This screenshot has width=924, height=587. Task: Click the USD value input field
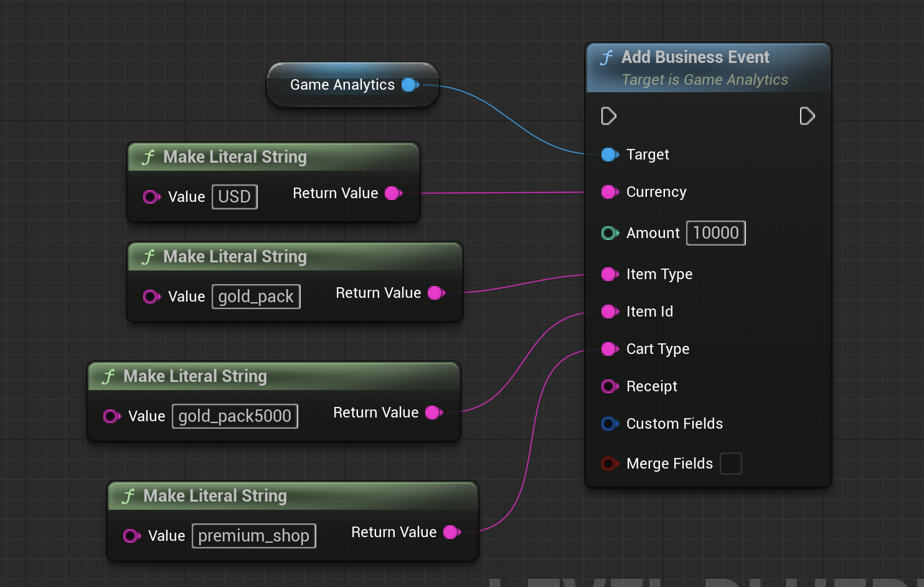tap(234, 197)
